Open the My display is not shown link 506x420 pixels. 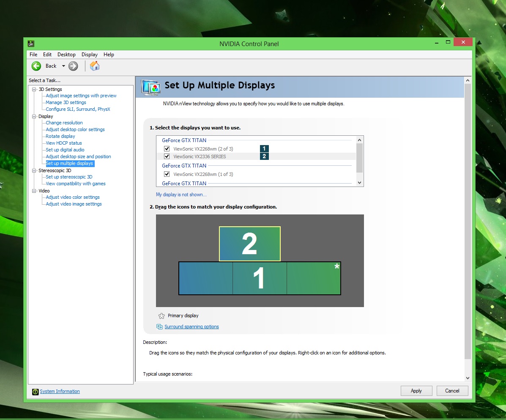(x=181, y=195)
